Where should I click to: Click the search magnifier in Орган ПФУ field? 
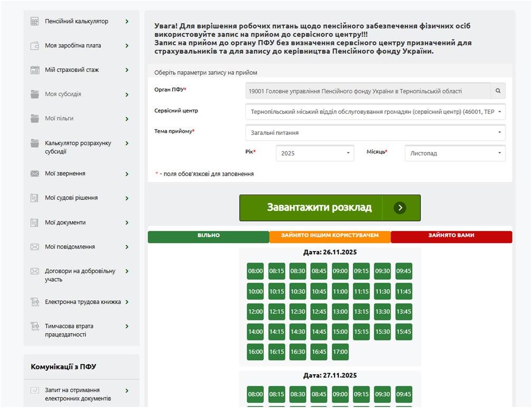pos(498,91)
